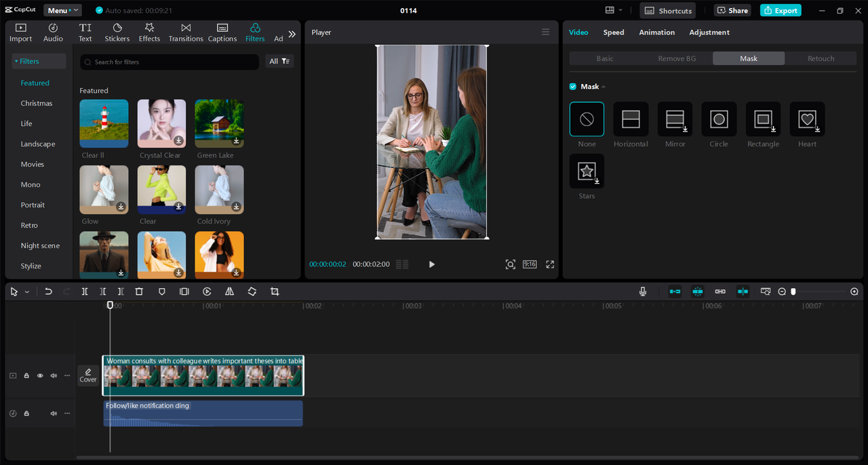Enter fullscreen preview mode
868x465 pixels.
click(x=550, y=264)
